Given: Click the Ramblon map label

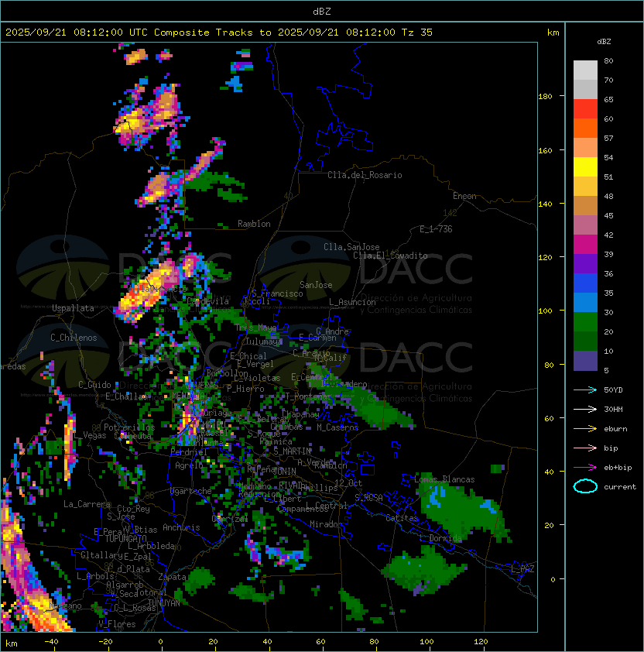Looking at the screenshot, I should (254, 224).
